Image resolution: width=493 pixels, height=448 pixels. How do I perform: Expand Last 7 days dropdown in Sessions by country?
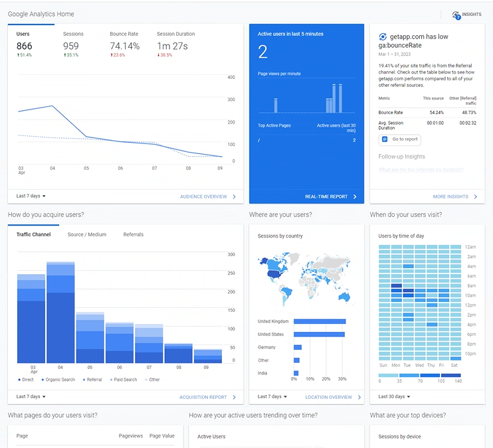[x=272, y=396]
